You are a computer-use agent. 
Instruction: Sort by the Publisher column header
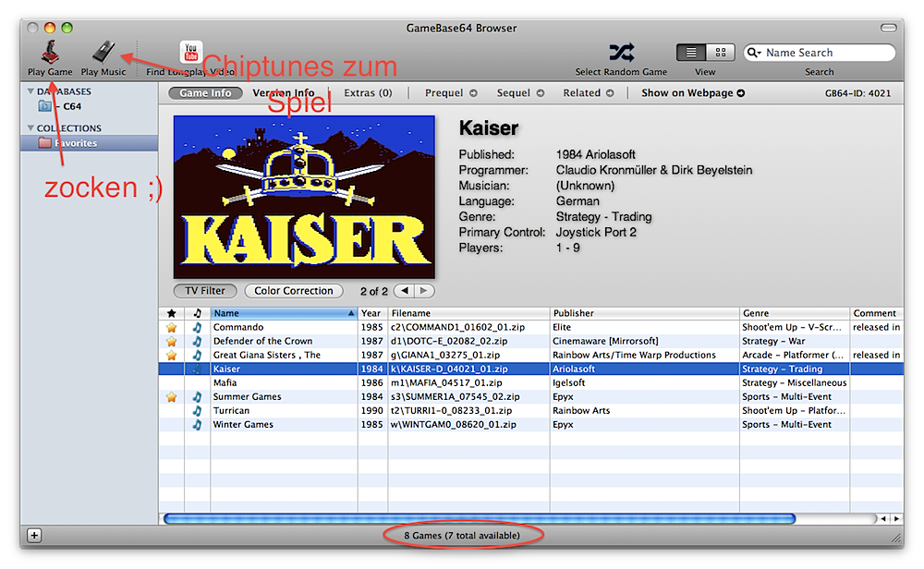645,313
